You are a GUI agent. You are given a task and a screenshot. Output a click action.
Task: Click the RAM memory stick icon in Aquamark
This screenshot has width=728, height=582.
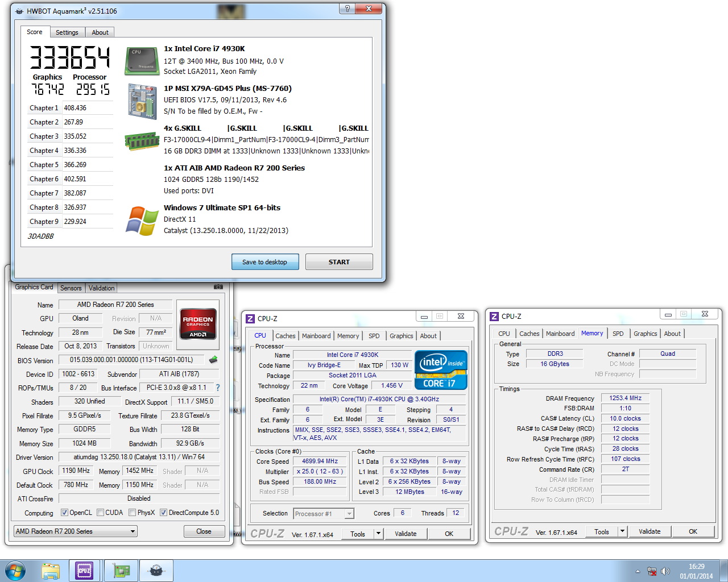coord(142,141)
